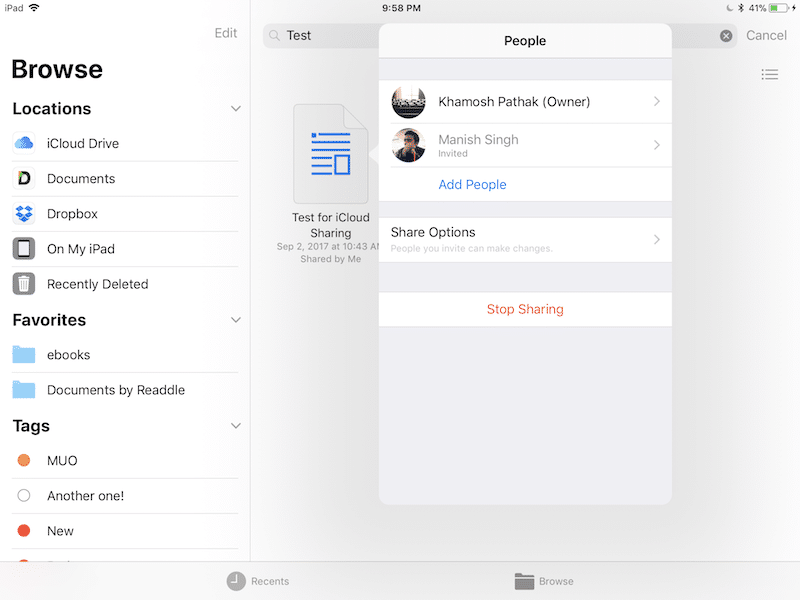Open the iCloud Drive location icon
This screenshot has width=800, height=600.
pyautogui.click(x=24, y=143)
